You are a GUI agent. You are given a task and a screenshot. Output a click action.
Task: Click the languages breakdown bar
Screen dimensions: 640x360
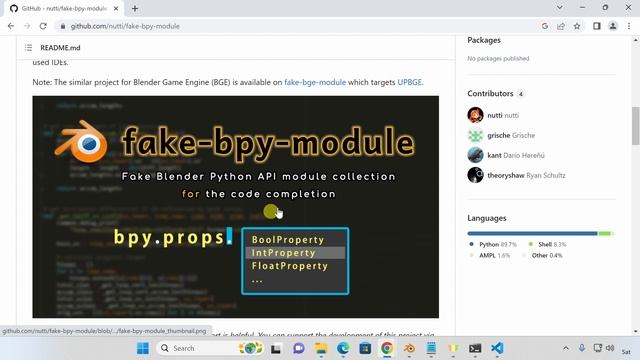pos(540,233)
